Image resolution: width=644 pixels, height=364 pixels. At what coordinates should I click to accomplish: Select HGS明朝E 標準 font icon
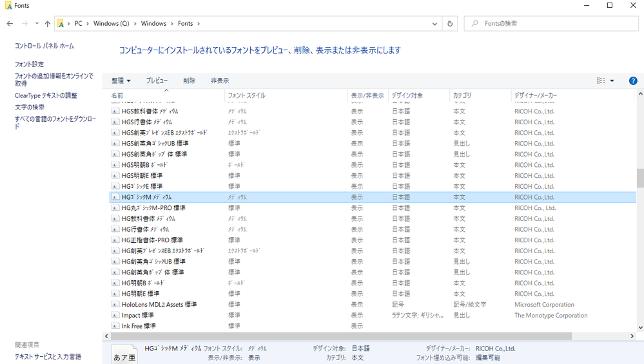(115, 176)
